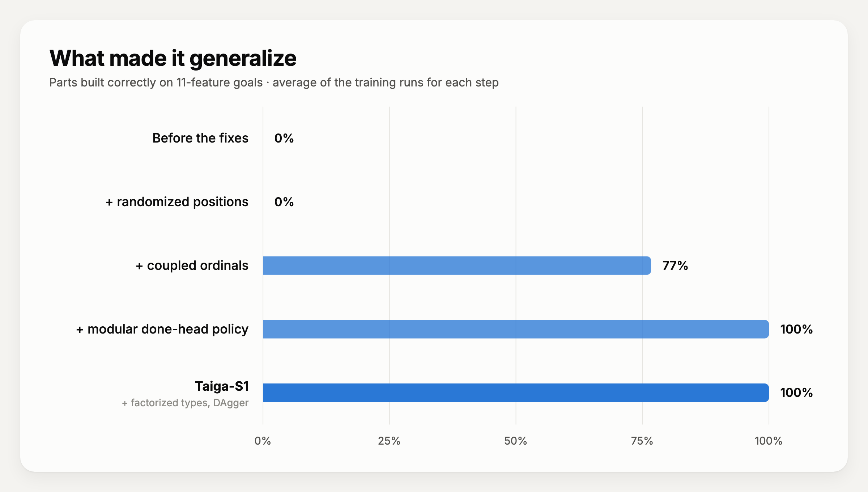The height and width of the screenshot is (492, 868).
Task: Click the '+ factorized types, DAgger' caption
Action: pos(185,403)
